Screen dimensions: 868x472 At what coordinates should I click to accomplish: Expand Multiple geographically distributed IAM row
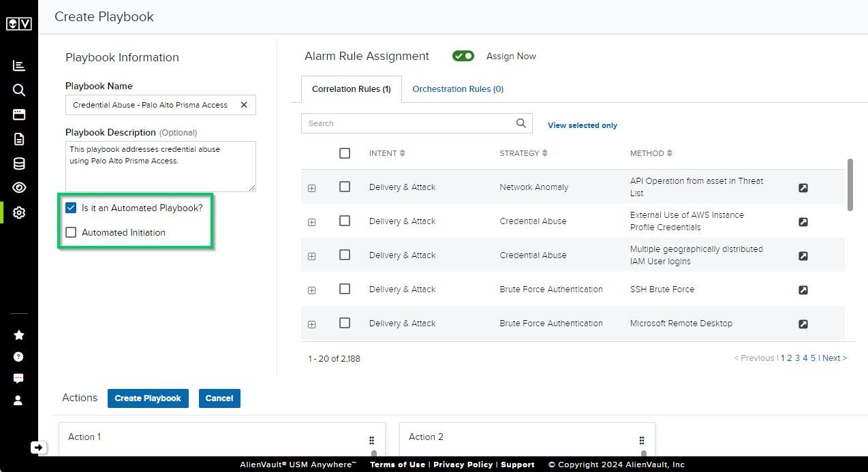312,256
